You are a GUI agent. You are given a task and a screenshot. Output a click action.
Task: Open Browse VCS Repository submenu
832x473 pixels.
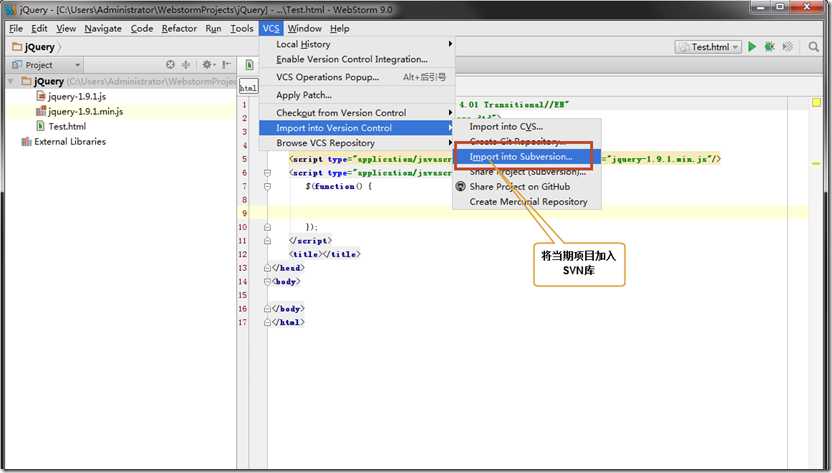coord(357,143)
